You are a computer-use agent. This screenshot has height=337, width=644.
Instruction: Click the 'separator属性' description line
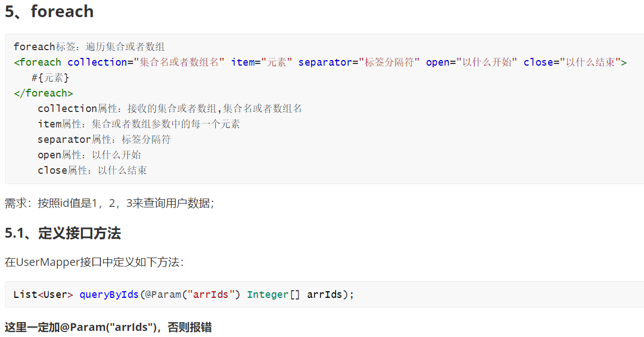104,140
